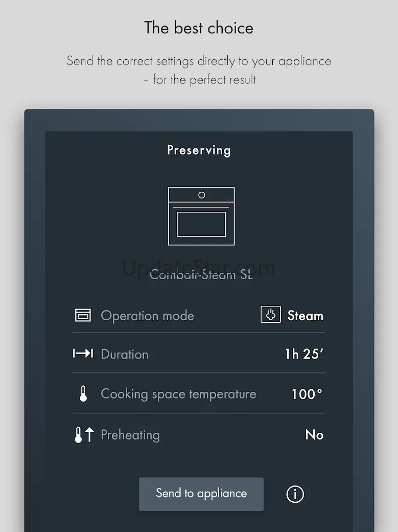Viewport: 398px width, 532px height.
Task: Click the Operation mode oven icon
Action: coord(83,315)
